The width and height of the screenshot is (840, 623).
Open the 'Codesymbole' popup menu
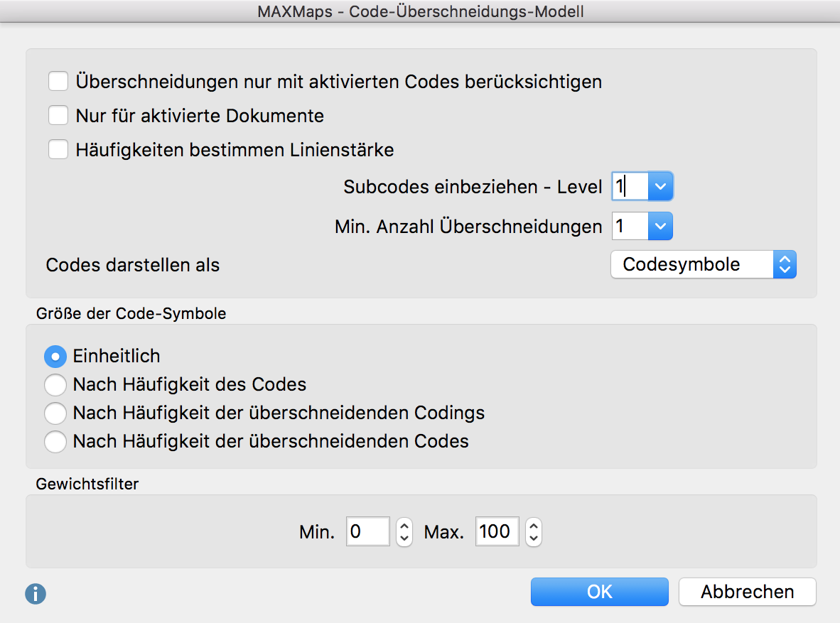pyautogui.click(x=704, y=265)
